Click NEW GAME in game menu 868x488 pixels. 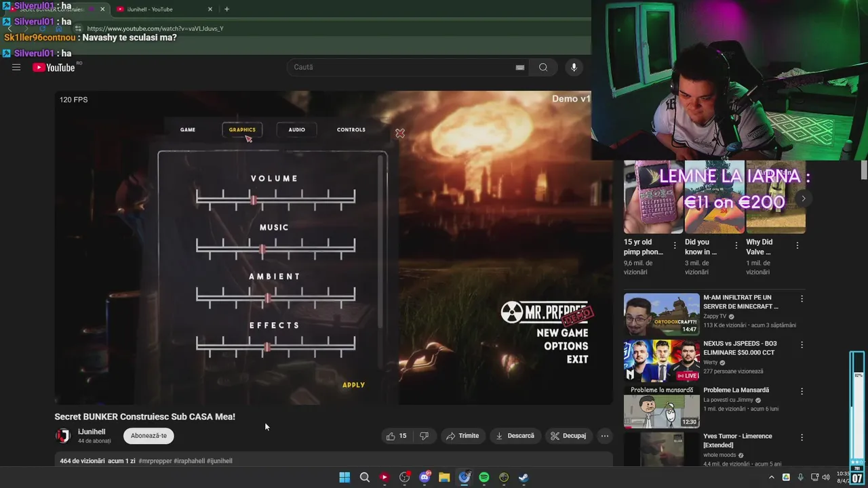562,333
